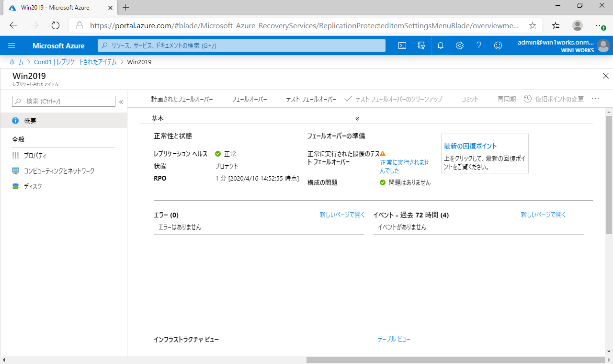Open new browser tab plus button
Screen dimensions: 613x364
(x=126, y=8)
